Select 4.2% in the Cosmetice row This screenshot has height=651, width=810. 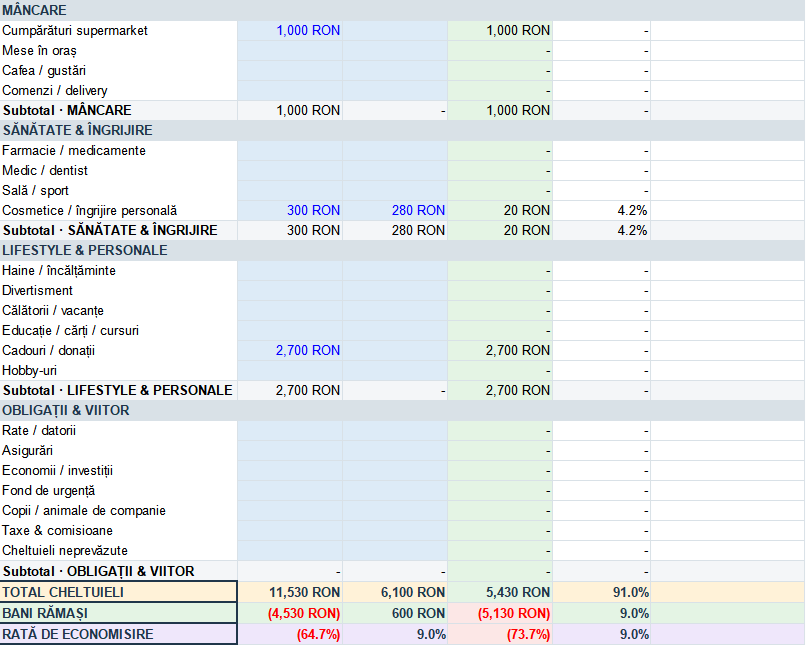click(632, 211)
